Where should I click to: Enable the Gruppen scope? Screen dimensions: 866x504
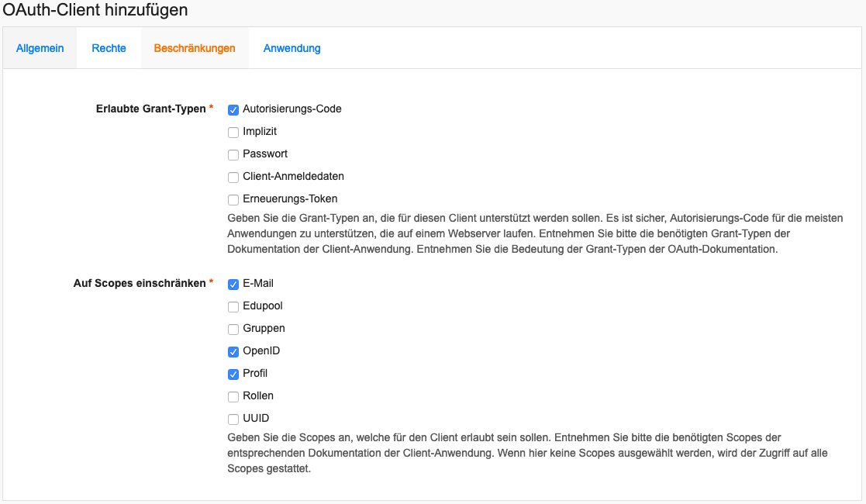click(233, 330)
